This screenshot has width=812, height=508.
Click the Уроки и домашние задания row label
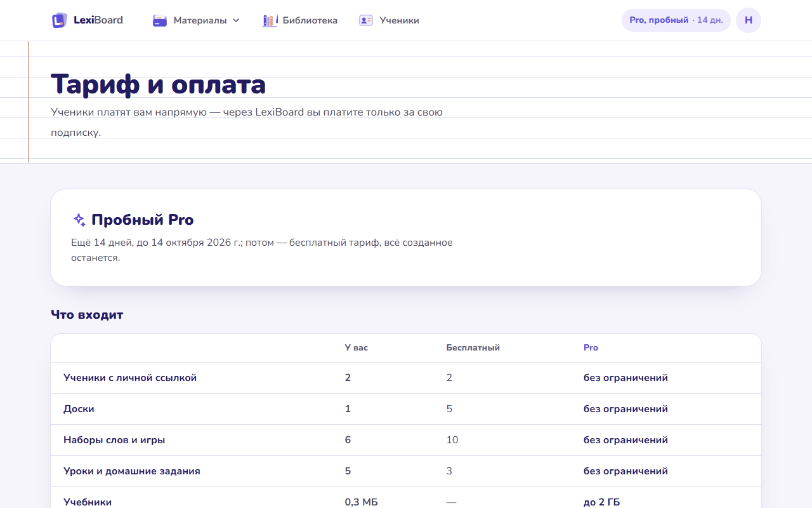132,471
